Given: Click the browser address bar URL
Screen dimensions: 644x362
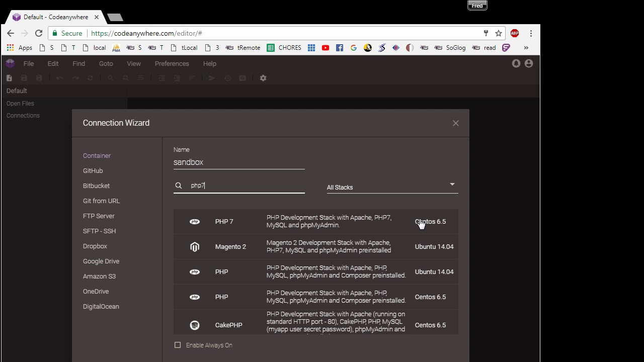Looking at the screenshot, I should [x=146, y=33].
